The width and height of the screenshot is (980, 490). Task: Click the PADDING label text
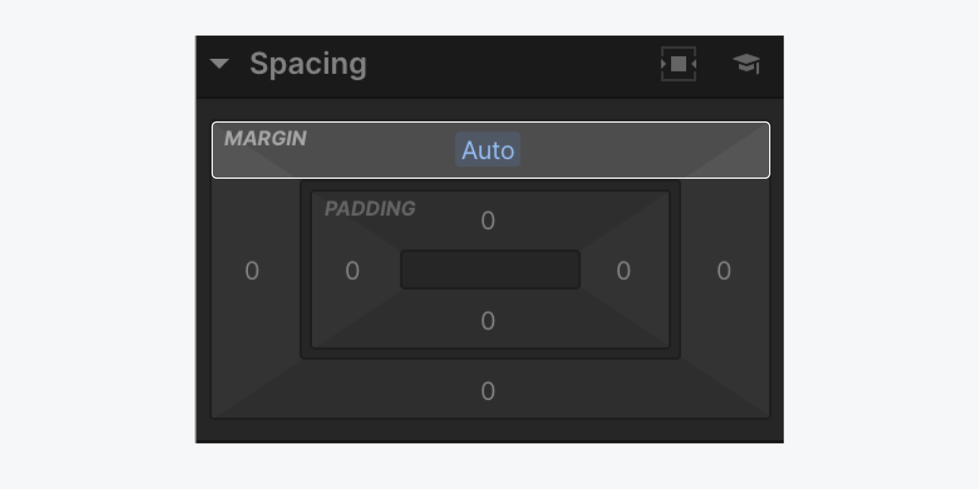pyautogui.click(x=370, y=209)
